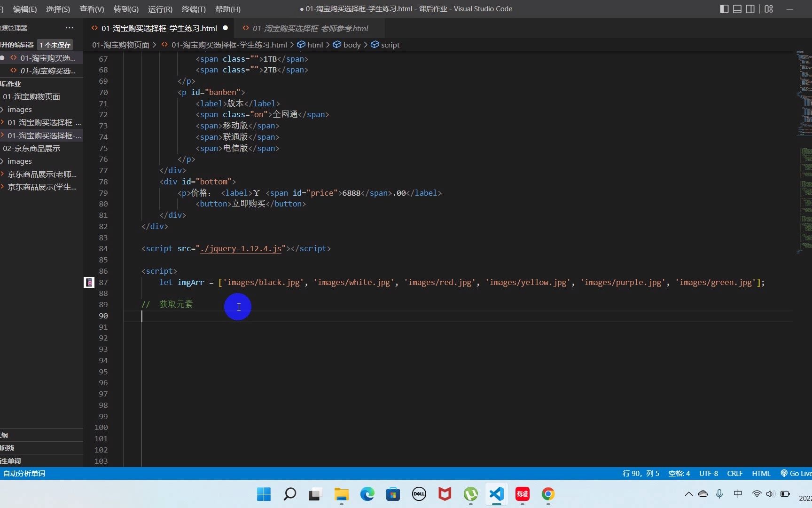Toggle primary sidebar layout icon

724,9
